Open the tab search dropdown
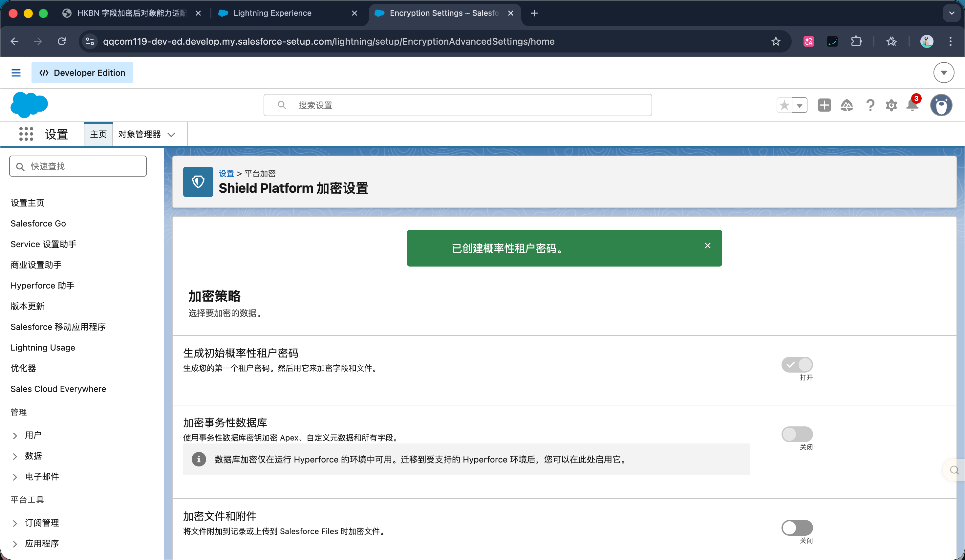965x560 pixels. (x=952, y=13)
